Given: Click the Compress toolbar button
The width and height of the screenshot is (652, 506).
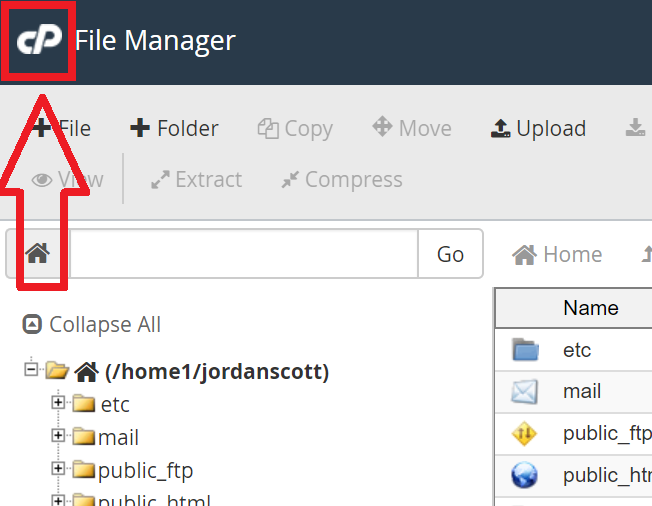Looking at the screenshot, I should (x=342, y=180).
